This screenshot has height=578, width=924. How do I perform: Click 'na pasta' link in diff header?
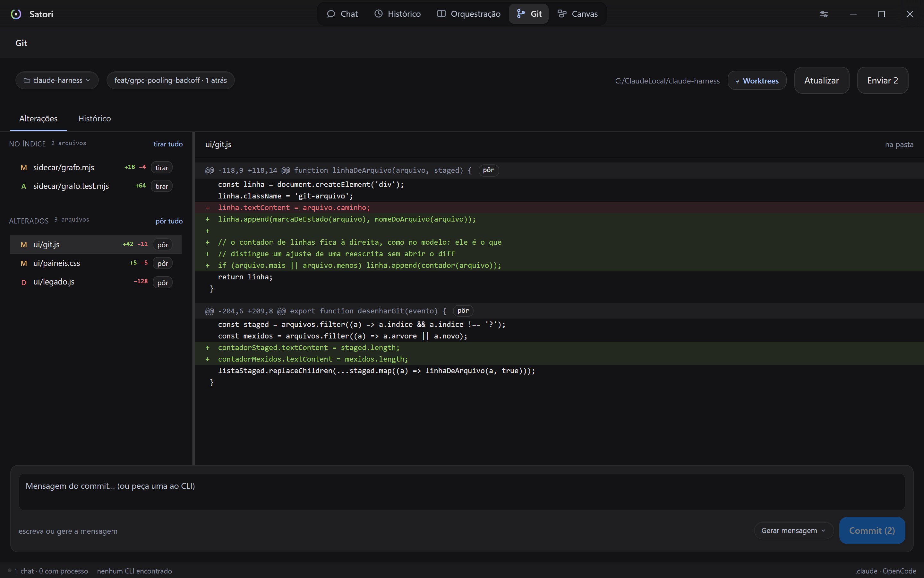899,144
